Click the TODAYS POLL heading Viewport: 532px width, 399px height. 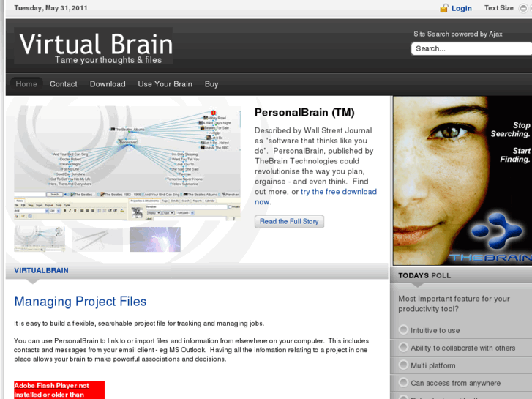[424, 275]
